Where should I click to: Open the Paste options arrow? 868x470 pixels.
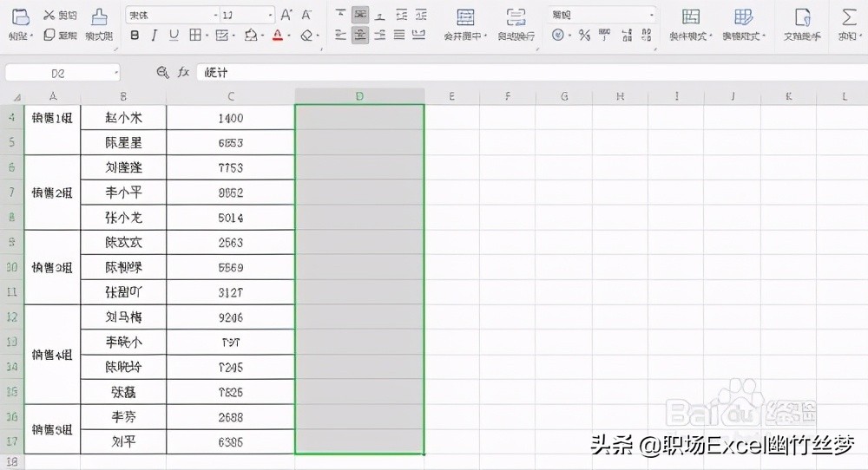click(32, 36)
